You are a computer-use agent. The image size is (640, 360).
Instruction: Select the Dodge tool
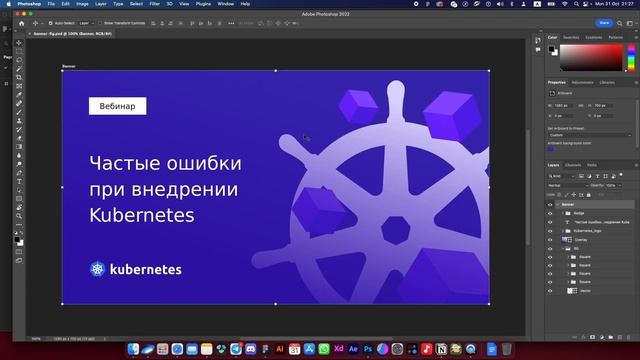click(19, 164)
